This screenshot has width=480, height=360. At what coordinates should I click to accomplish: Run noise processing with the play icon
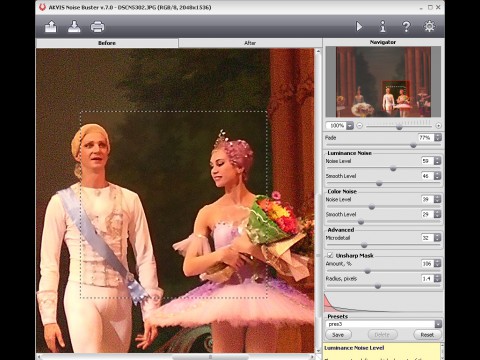point(359,26)
